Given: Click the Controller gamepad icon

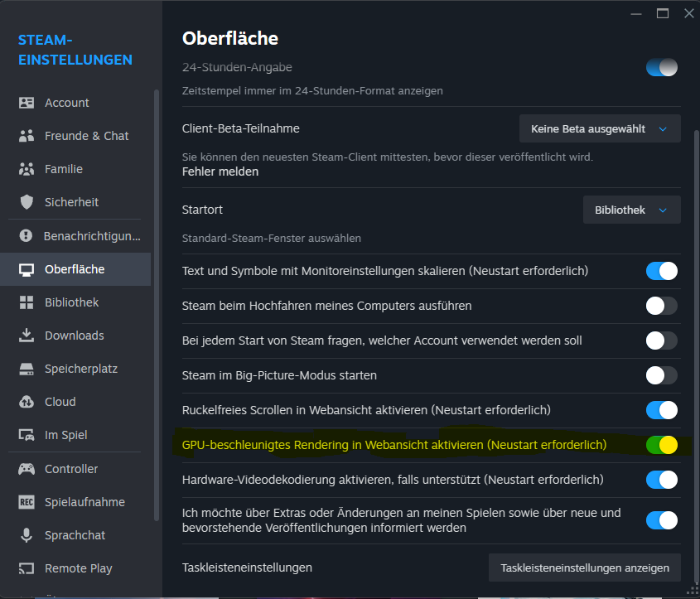Looking at the screenshot, I should coord(27,469).
